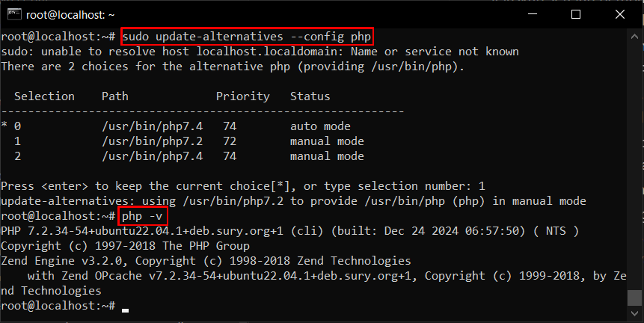Click the scrollbar down arrow
The height and width of the screenshot is (323, 644).
[x=634, y=314]
